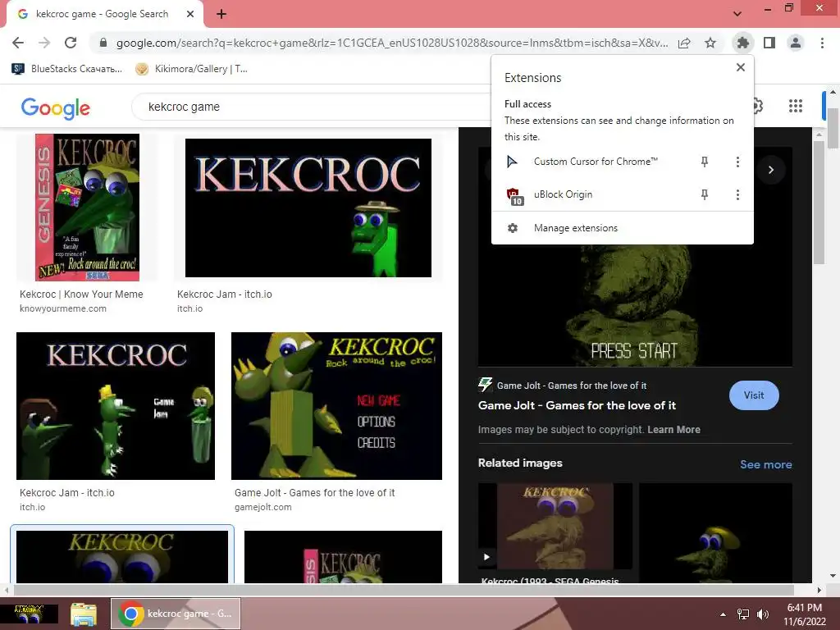Click the highlighted KEKCROC thumbnail at bottom left
The height and width of the screenshot is (630, 840).
coord(122,556)
